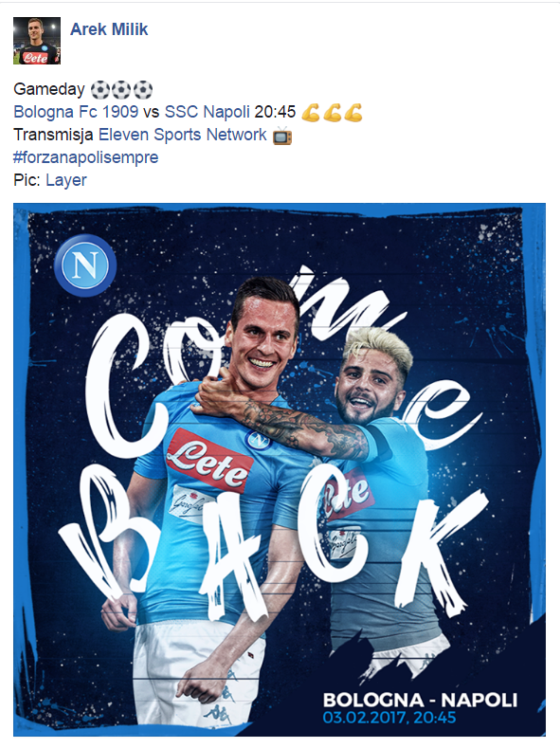The width and height of the screenshot is (560, 748).
Task: Select the #forzanapolisempre hashtag
Action: [86, 157]
